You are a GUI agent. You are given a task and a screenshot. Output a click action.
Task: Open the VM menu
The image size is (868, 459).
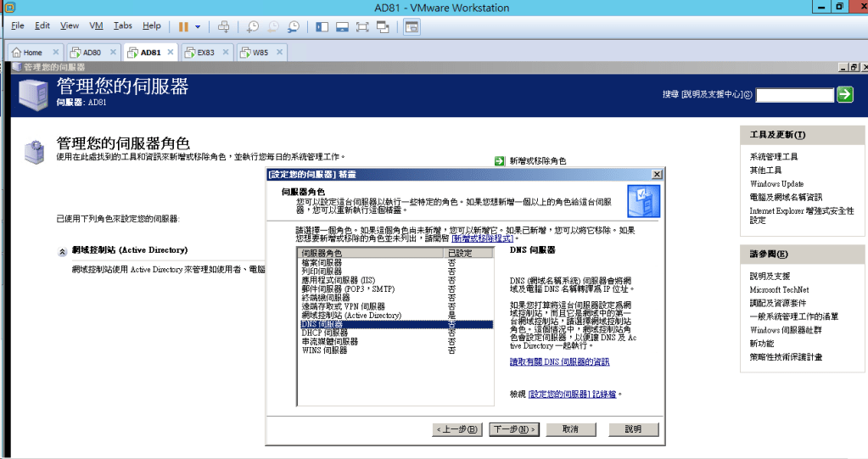click(96, 26)
